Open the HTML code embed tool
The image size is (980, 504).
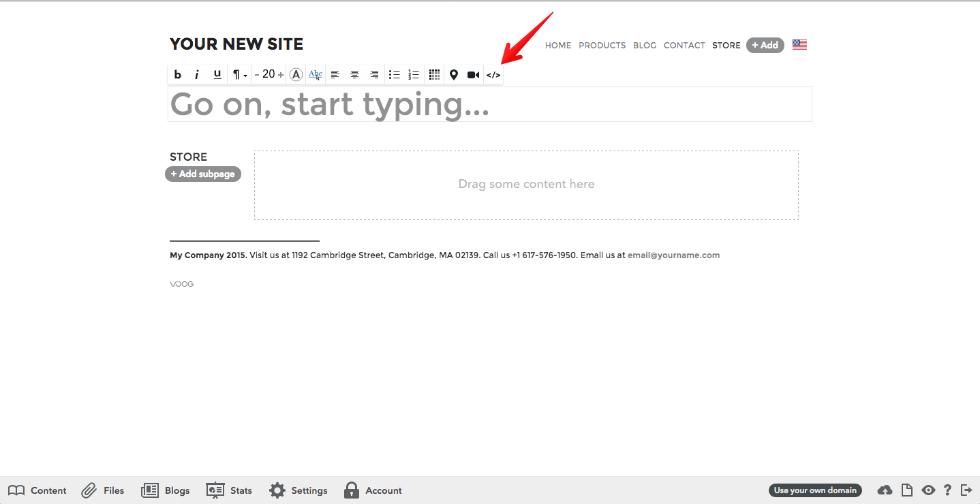click(493, 75)
